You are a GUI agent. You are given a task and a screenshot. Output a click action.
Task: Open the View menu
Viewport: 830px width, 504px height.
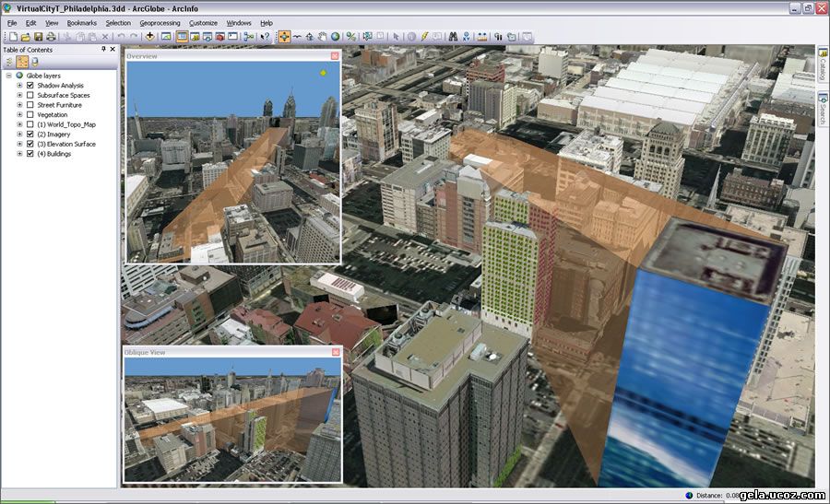point(52,23)
